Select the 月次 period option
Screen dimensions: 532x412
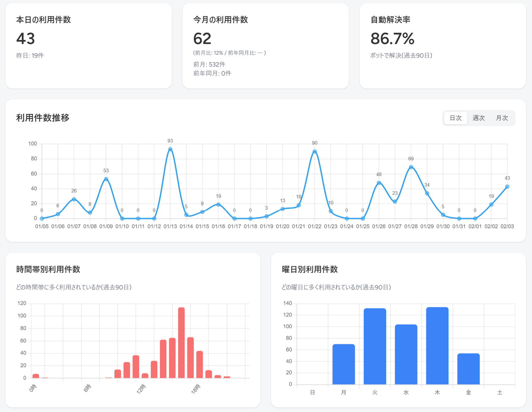click(502, 118)
